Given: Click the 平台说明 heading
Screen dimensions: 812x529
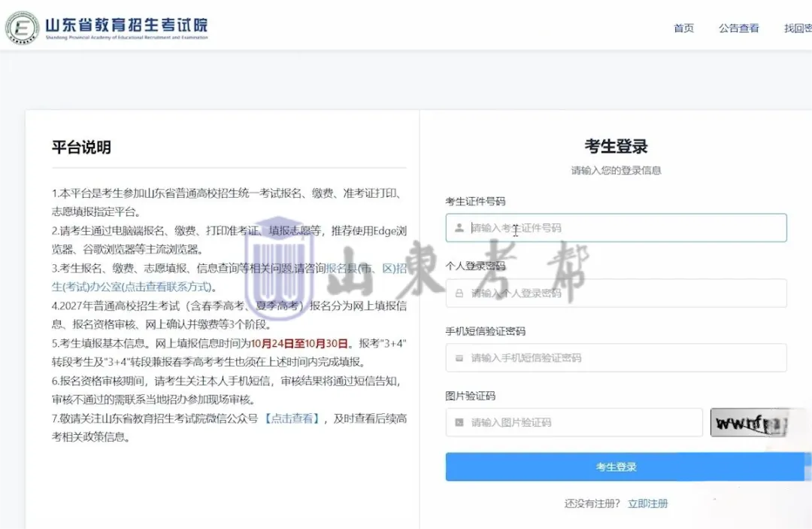Looking at the screenshot, I should [81, 147].
